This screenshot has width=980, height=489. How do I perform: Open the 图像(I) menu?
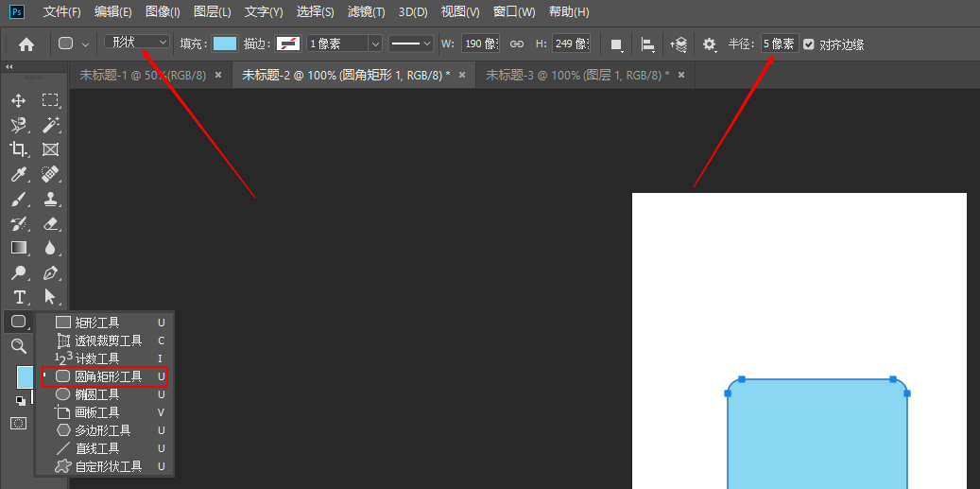(x=163, y=12)
